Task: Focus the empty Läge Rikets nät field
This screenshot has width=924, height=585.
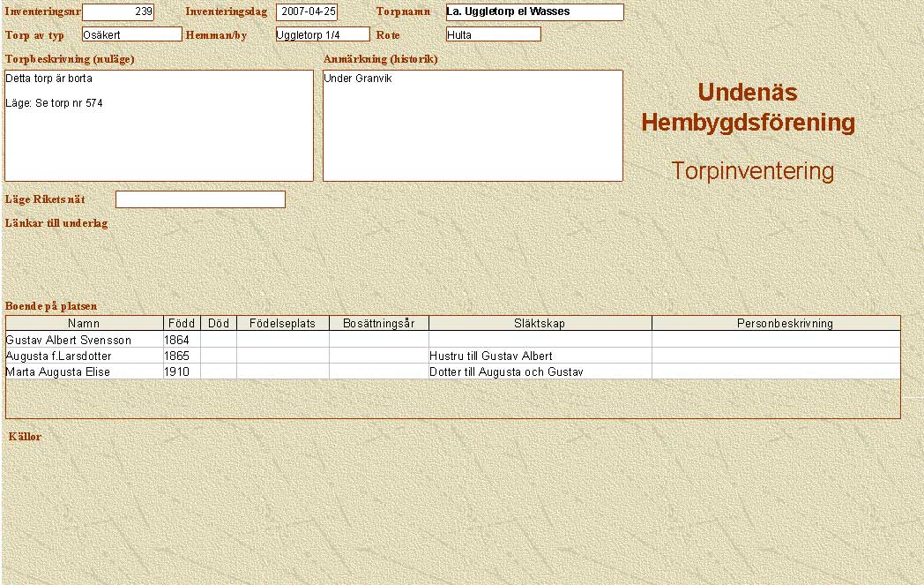Action: pos(200,199)
